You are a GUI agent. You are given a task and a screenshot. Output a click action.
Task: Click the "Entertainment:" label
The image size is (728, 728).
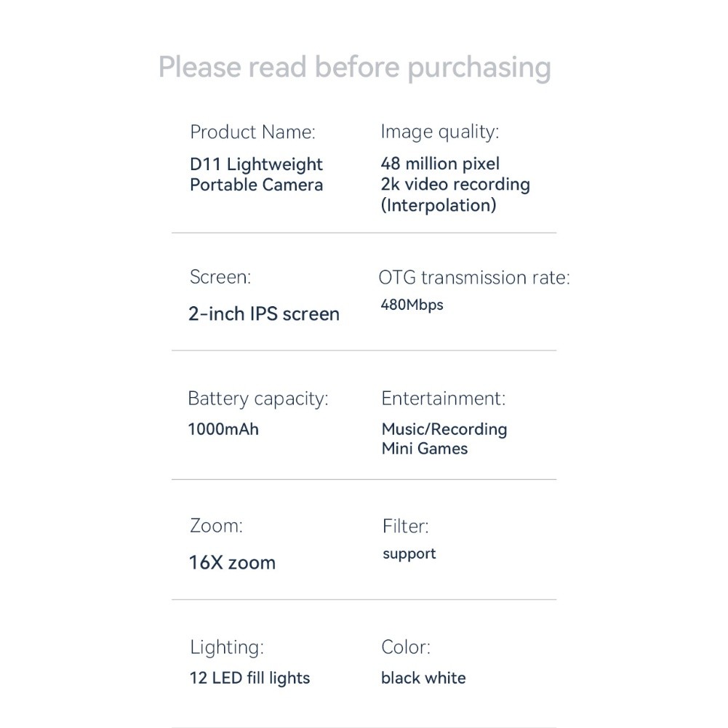tap(443, 399)
